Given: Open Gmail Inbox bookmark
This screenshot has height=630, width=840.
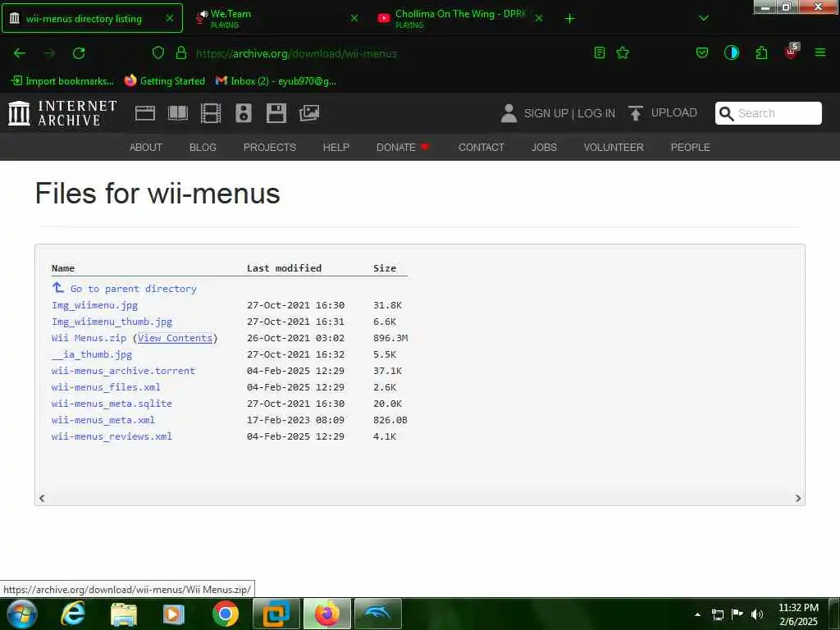Looking at the screenshot, I should point(276,81).
